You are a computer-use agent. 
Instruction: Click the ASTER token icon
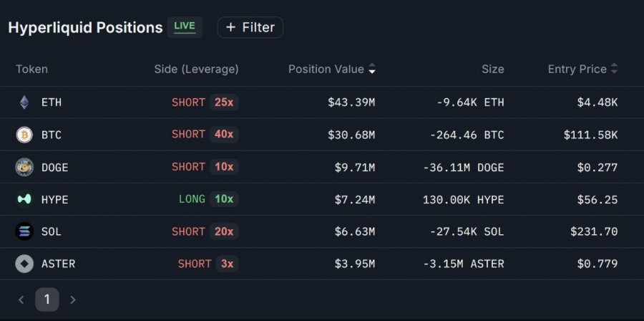[x=24, y=264]
